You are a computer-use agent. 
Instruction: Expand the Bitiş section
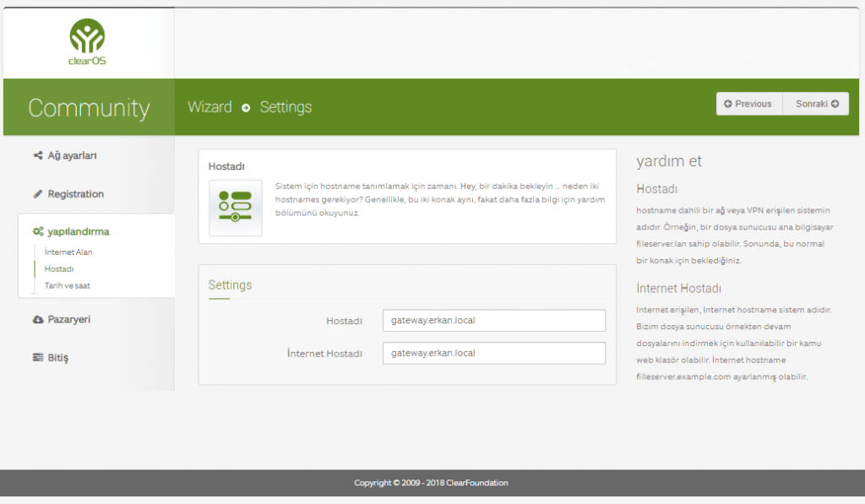click(57, 358)
